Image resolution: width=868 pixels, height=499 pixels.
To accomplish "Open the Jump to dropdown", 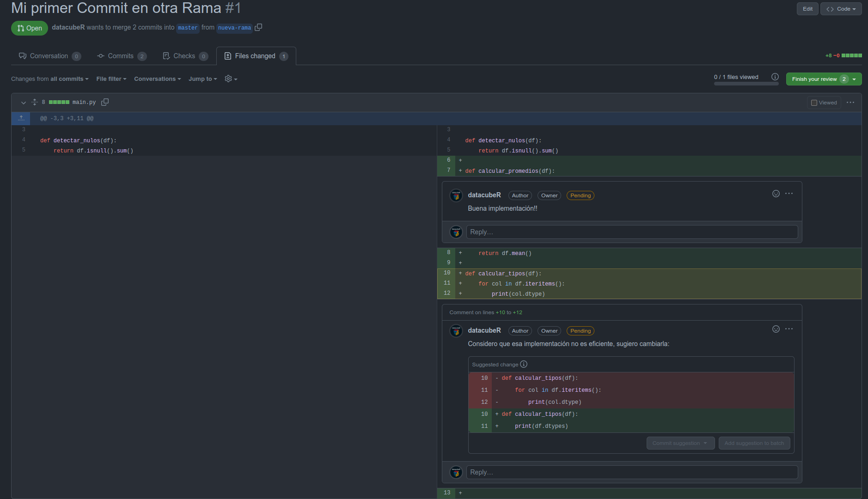I will (203, 79).
